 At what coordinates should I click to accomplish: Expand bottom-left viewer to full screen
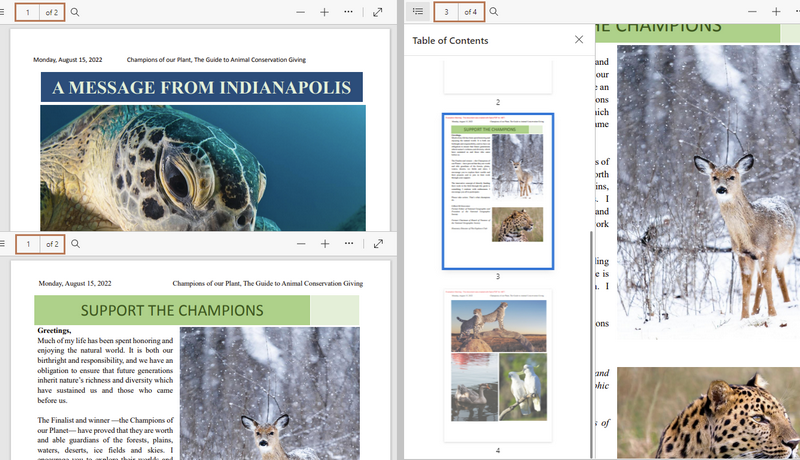tap(378, 244)
